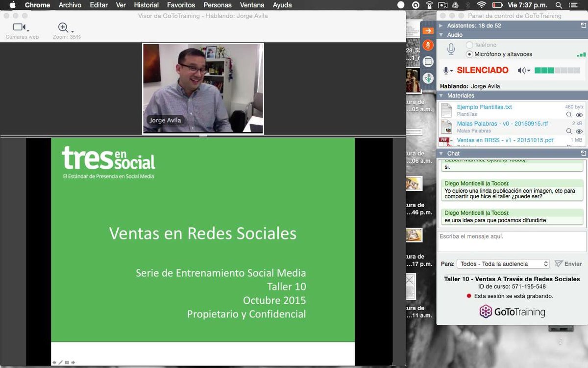This screenshot has width=588, height=368.
Task: Click the orange muted microphone button
Action: click(428, 45)
